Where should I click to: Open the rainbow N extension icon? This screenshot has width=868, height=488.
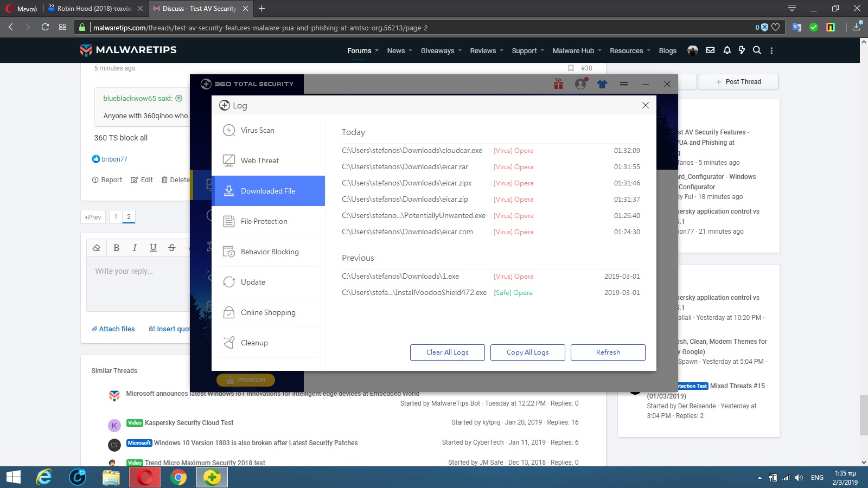point(831,27)
